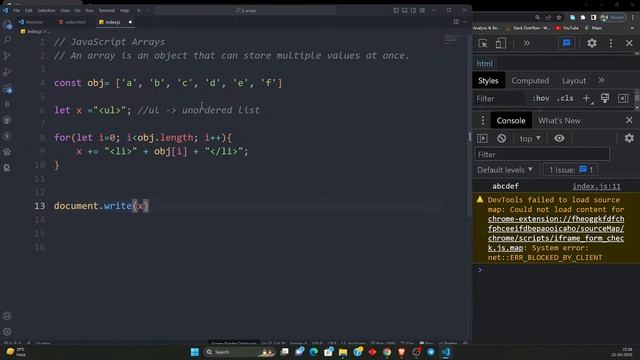Viewport: 640px width, 360px height.
Task: Toggle the DevTools device toolbar
Action: 500,43
